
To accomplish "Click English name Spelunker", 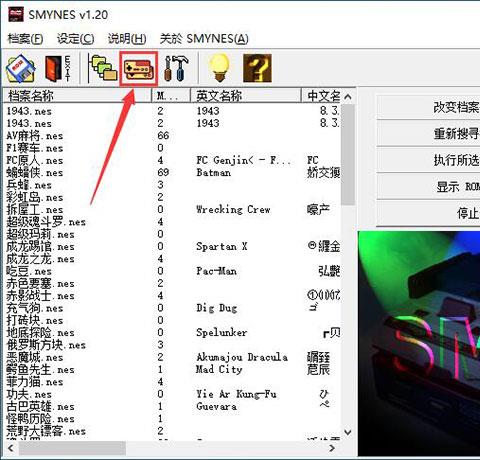I will click(222, 333).
